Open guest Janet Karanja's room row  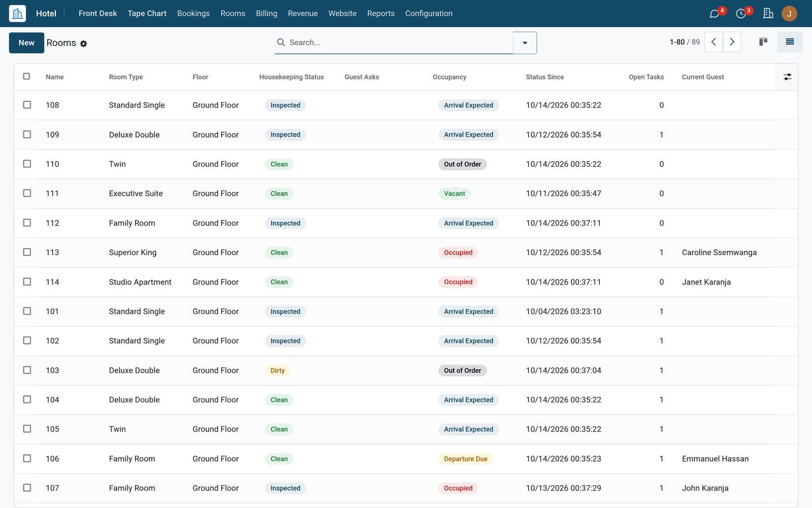(405, 282)
